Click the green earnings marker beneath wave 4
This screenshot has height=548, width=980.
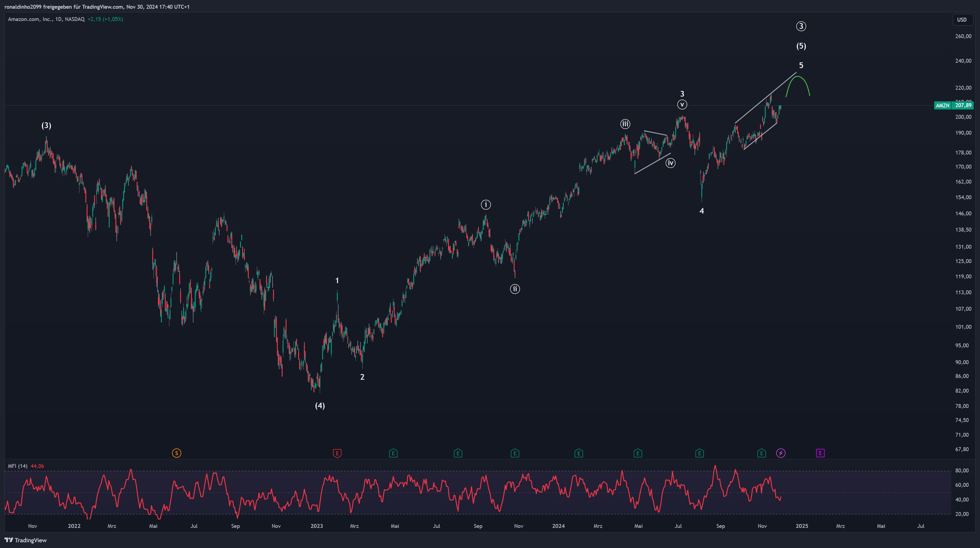[699, 453]
